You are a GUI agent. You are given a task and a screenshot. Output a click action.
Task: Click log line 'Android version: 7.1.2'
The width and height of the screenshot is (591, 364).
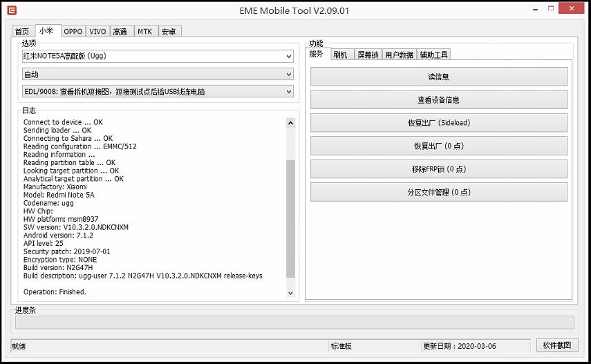[58, 235]
